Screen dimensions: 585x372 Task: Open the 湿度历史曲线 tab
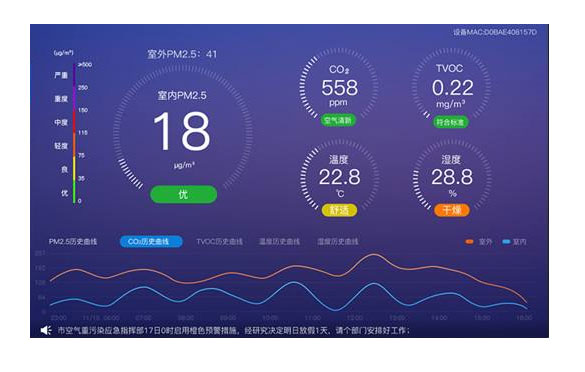click(x=338, y=242)
